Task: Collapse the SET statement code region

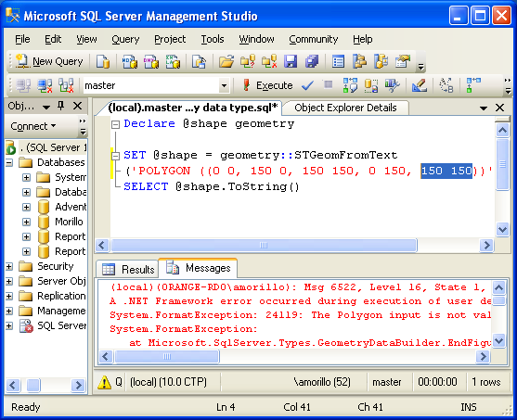Action: pos(115,156)
